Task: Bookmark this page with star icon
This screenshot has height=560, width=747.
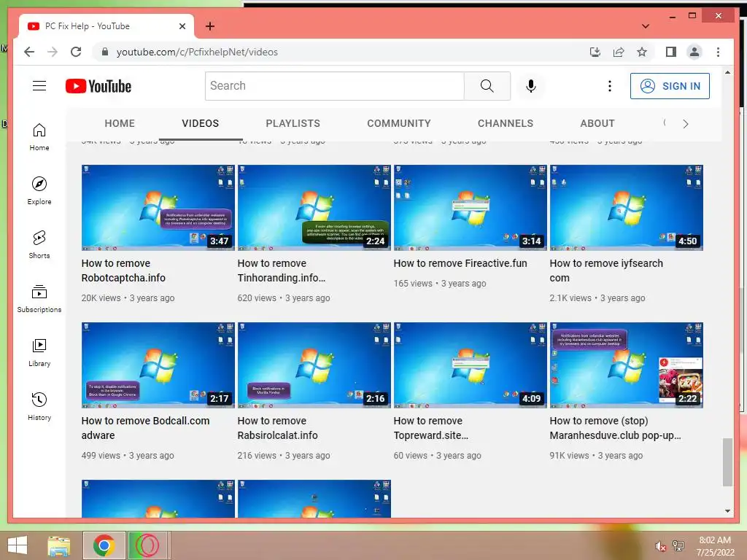Action: coord(642,52)
